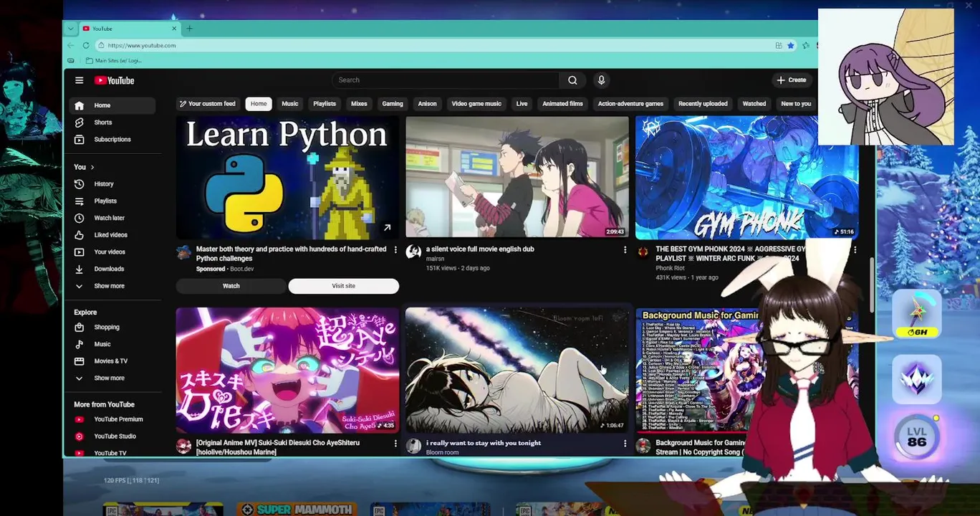Screen dimensions: 980x516
Task: Open the Home sidebar item
Action: (x=113, y=105)
